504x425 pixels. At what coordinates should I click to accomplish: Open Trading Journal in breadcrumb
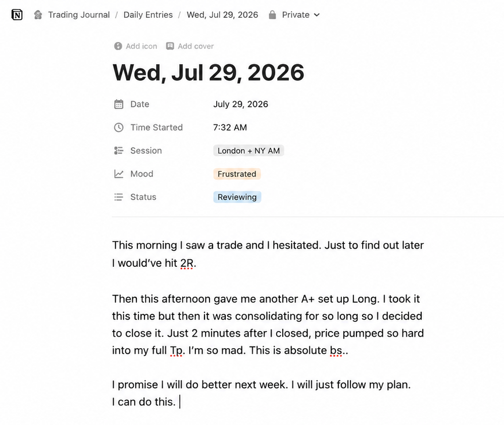pos(79,15)
